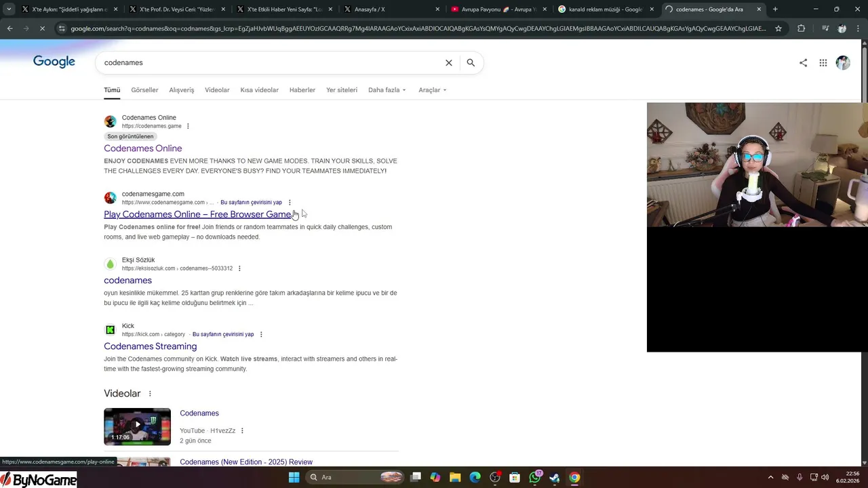Image resolution: width=868 pixels, height=488 pixels.
Task: Open Windows Start menu
Action: pyautogui.click(x=294, y=477)
